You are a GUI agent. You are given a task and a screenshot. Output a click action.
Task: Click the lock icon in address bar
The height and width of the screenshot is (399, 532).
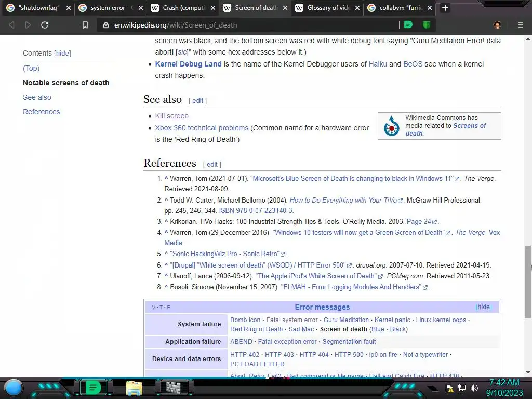point(106,25)
